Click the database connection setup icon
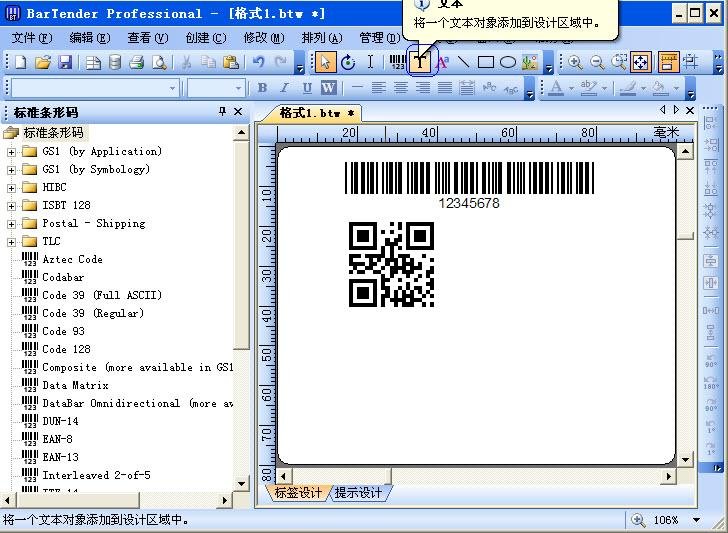 pos(115,62)
